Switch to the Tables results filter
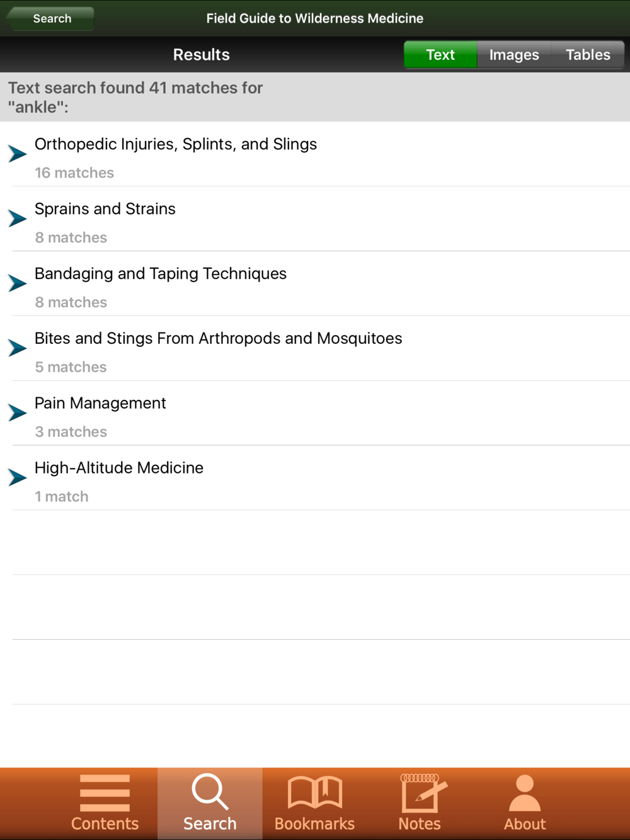 click(588, 55)
